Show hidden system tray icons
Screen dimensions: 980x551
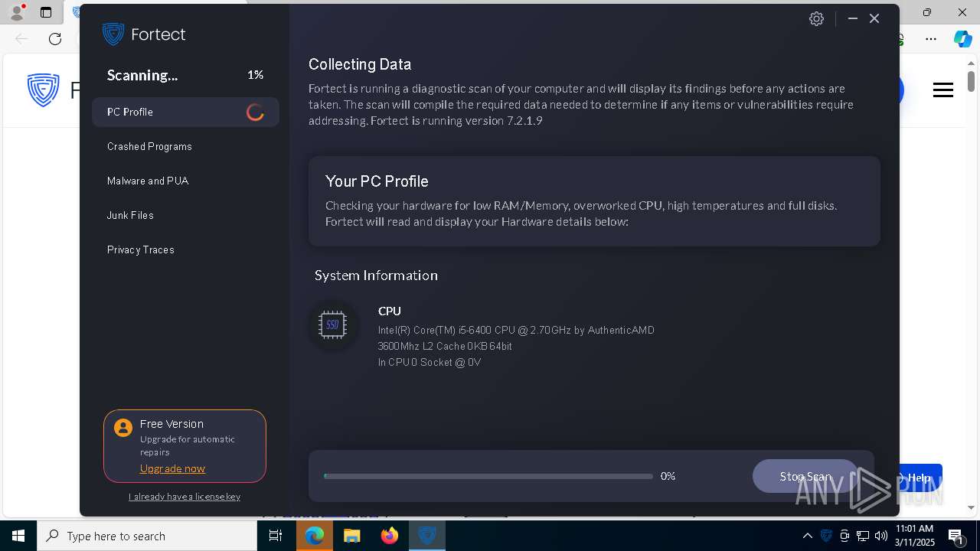pyautogui.click(x=808, y=536)
